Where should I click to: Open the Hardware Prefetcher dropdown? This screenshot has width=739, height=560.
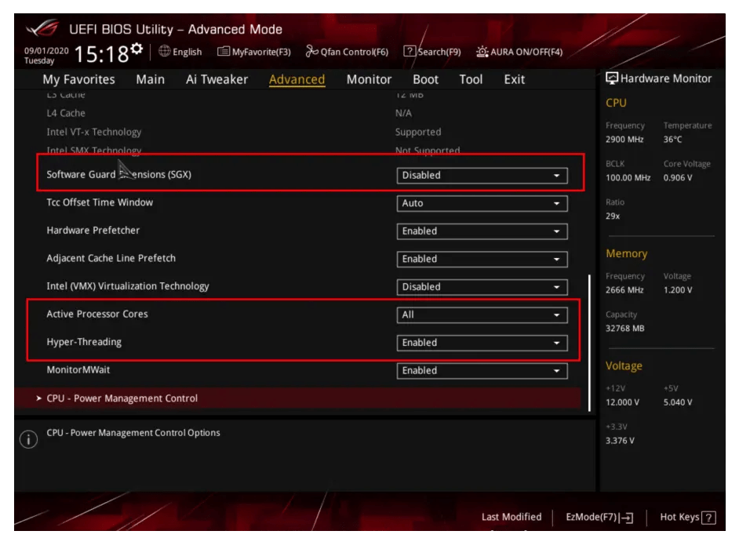(x=482, y=231)
